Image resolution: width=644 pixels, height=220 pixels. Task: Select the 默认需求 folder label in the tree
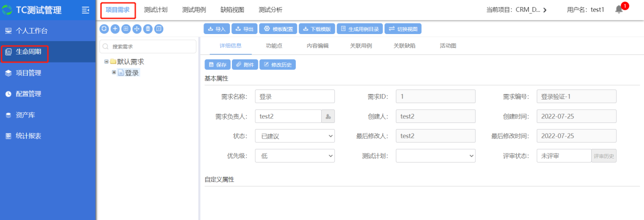(130, 61)
